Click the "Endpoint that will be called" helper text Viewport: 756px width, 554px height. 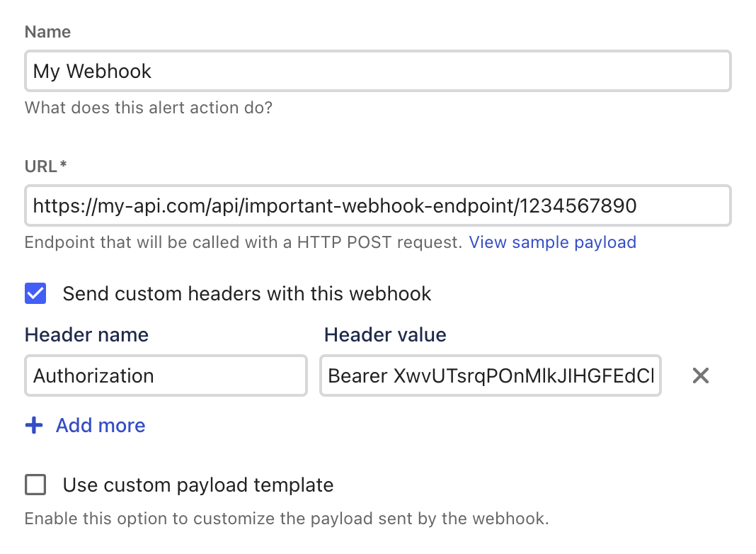244,242
